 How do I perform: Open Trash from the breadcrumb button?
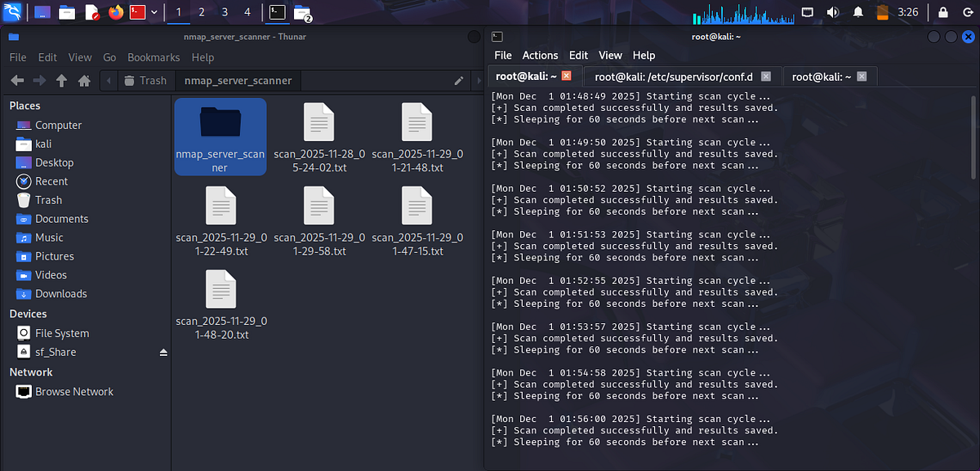146,81
